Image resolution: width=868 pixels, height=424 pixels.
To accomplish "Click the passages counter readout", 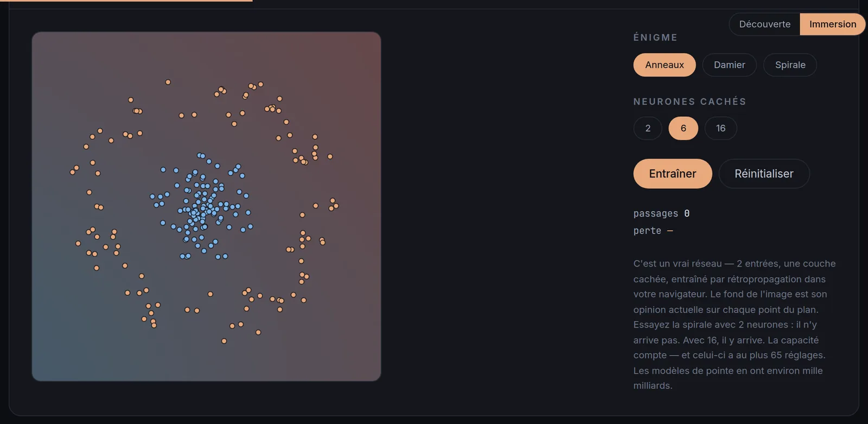I will point(661,213).
